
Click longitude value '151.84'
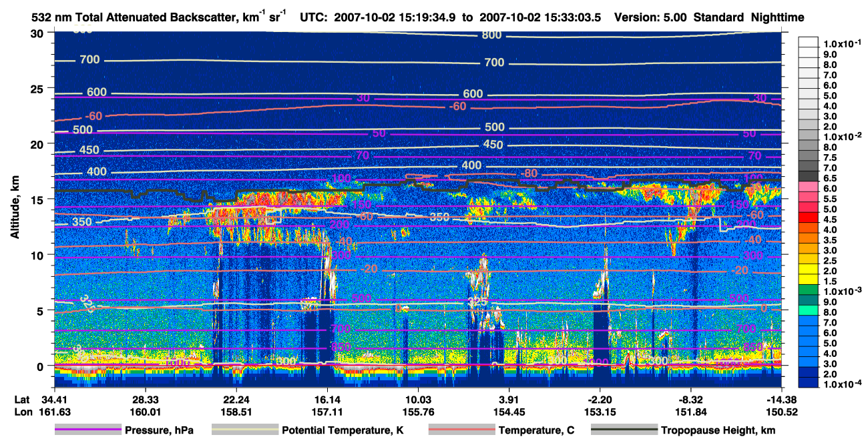coord(691,412)
